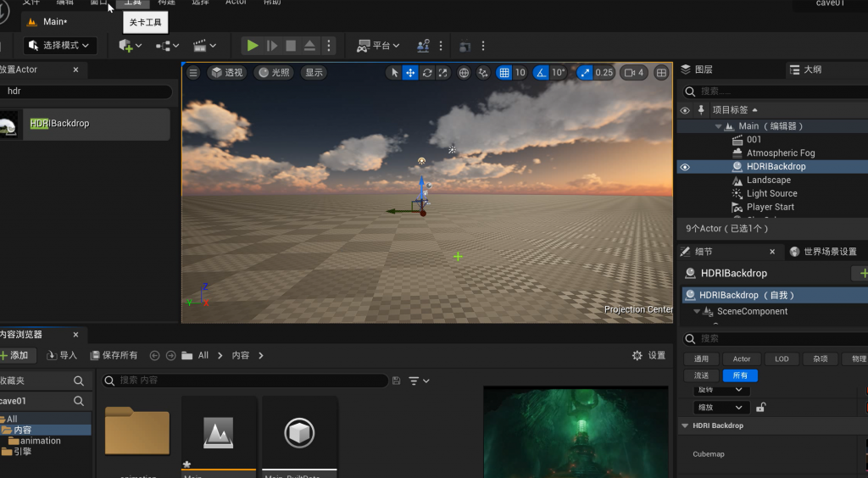Click viewport layout maximize icon

661,73
